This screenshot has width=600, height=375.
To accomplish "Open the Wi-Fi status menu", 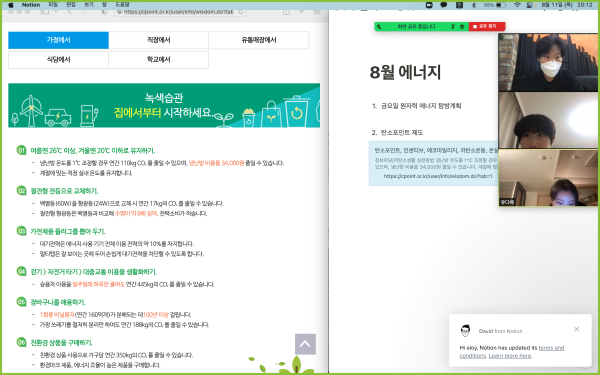I will pos(517,5).
